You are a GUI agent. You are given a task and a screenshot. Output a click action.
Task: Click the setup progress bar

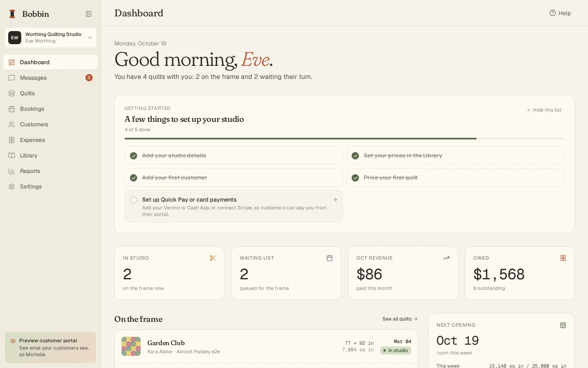tap(345, 139)
